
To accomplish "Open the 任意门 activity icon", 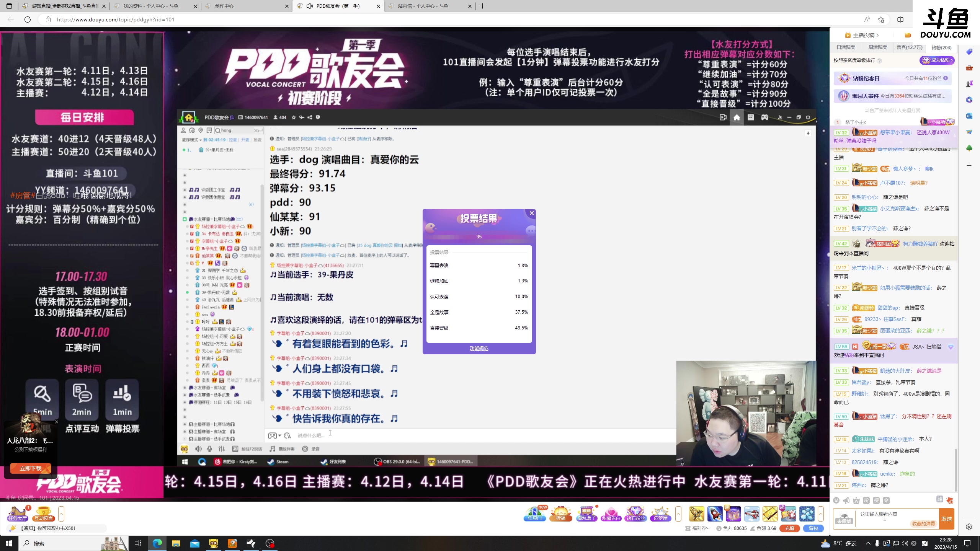I will coord(535,514).
